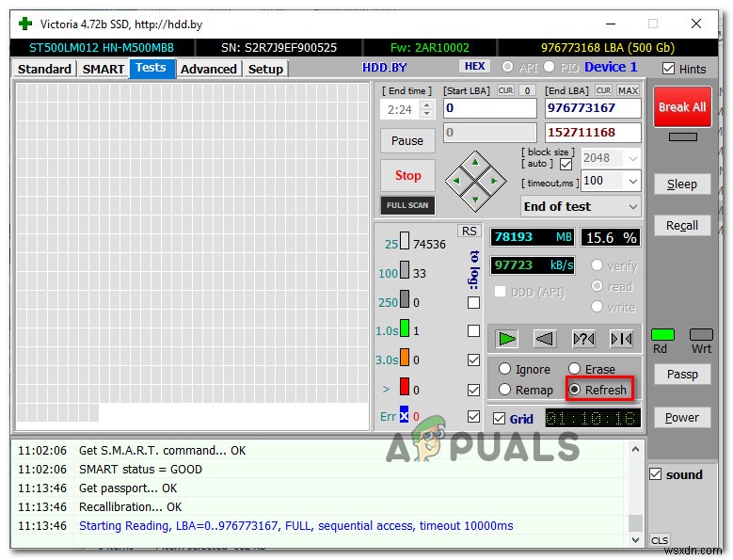
Task: Click the reverse-direction triangle scan icon
Action: point(545,339)
